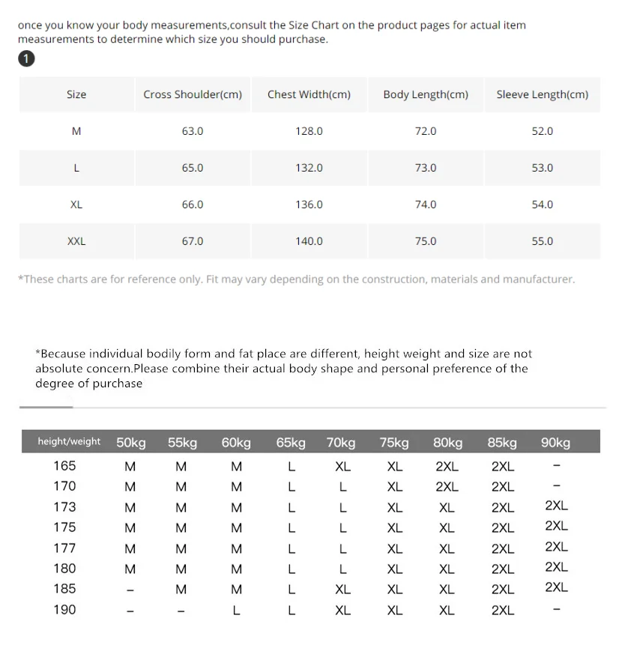Select the Cross Shoulder(cm) column header

193,94
